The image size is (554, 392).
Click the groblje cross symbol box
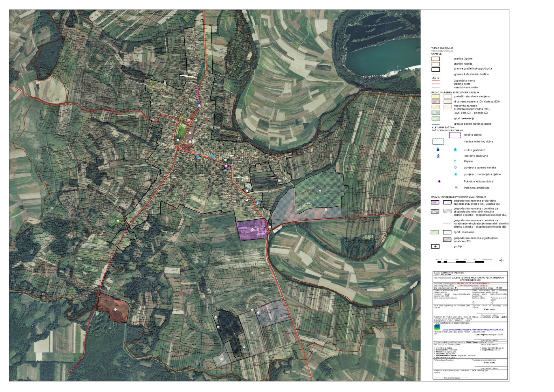[435, 247]
